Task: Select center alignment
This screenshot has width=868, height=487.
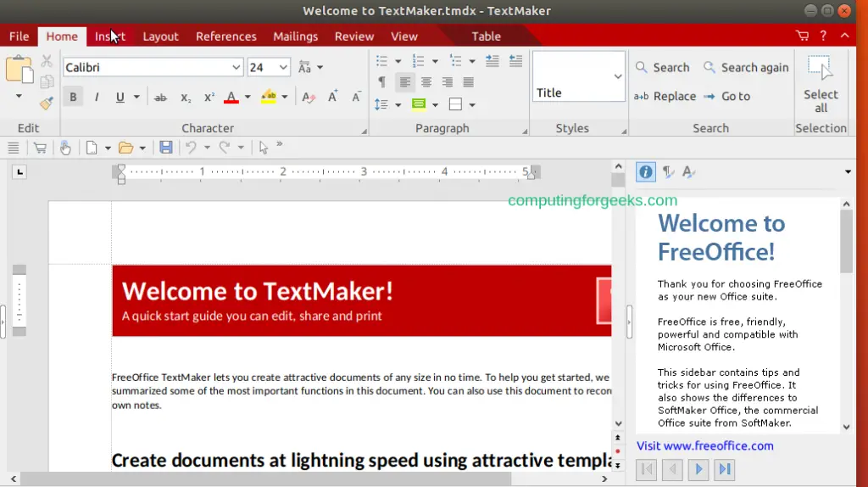Action: coord(426,82)
